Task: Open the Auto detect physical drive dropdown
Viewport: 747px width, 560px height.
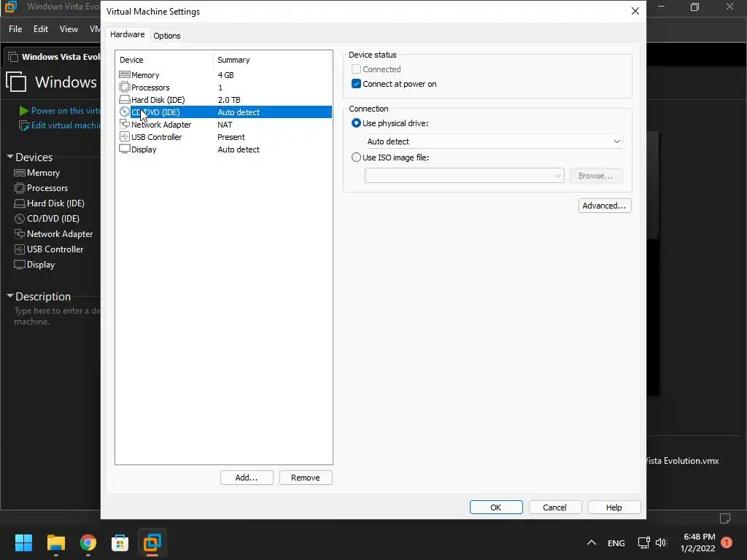Action: pyautogui.click(x=494, y=141)
